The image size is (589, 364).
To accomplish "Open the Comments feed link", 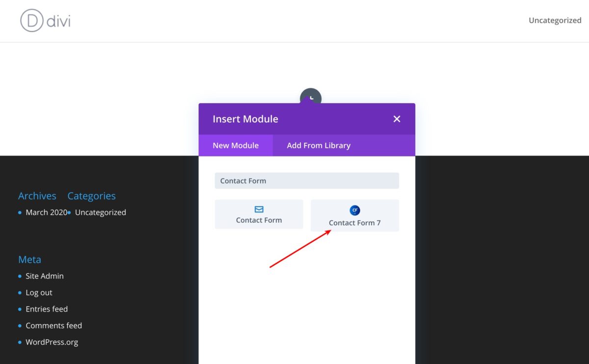I will [54, 325].
